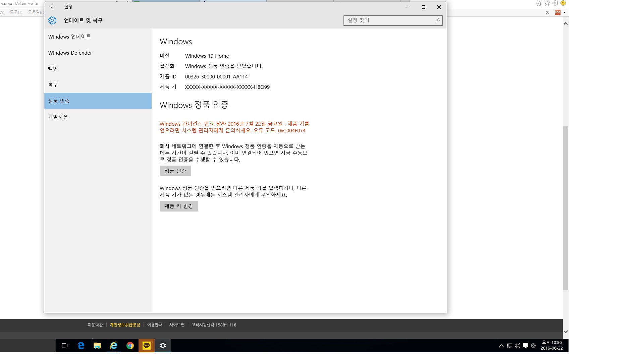This screenshot has height=362, width=644.
Task: Click browser home icon at top right
Action: click(539, 3)
